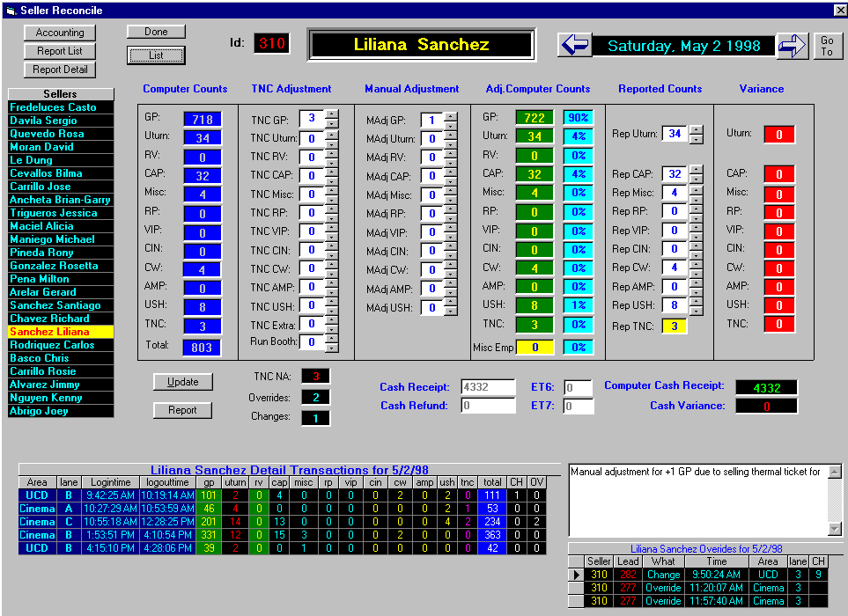Click the 90% GP percentage box
This screenshot has width=848, height=616.
pyautogui.click(x=579, y=118)
